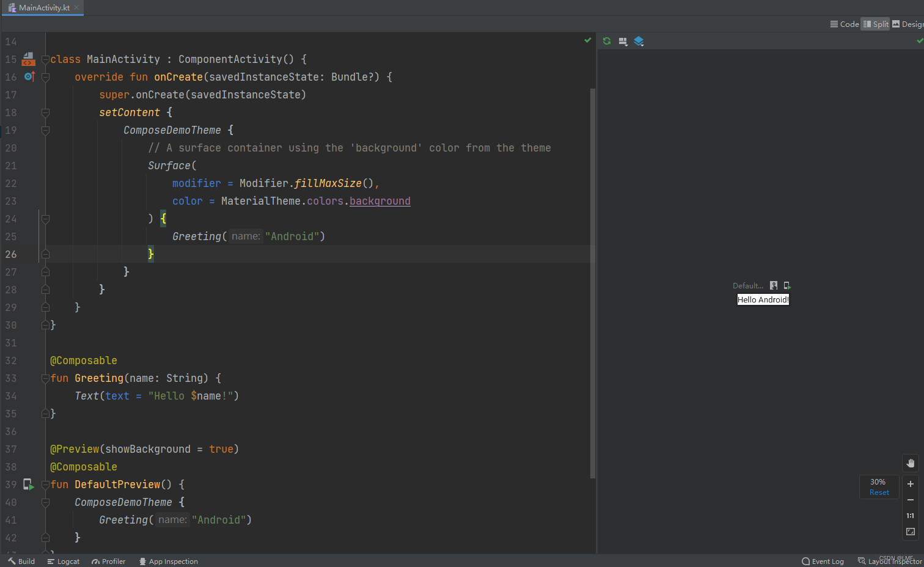
Task: Click the zoom-to-fit icon in preview panel
Action: pyautogui.click(x=911, y=532)
